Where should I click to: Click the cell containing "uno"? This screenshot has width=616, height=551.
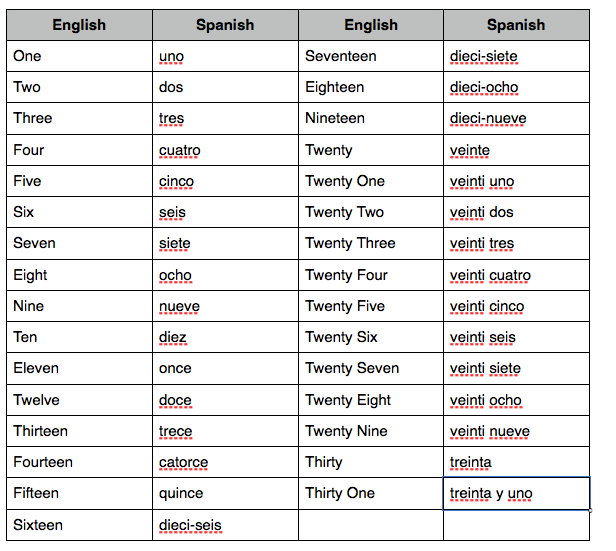pos(171,56)
